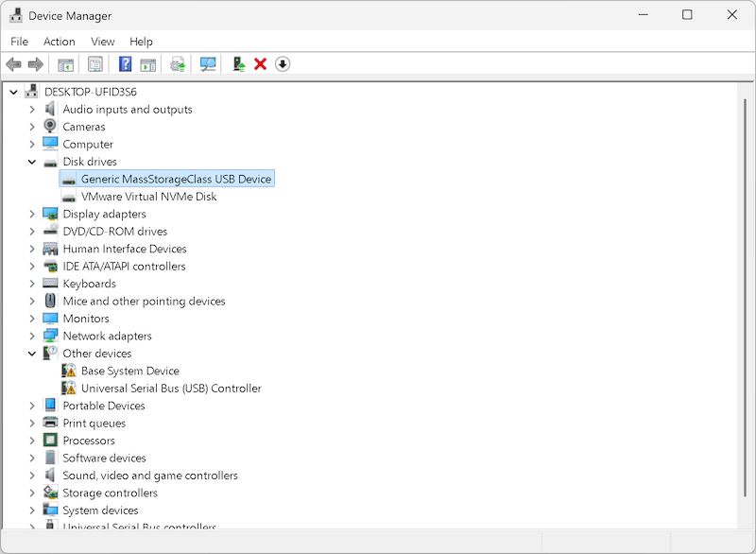The width and height of the screenshot is (756, 554).
Task: Scan for hardware changes via toolbar icon
Action: pyautogui.click(x=207, y=63)
